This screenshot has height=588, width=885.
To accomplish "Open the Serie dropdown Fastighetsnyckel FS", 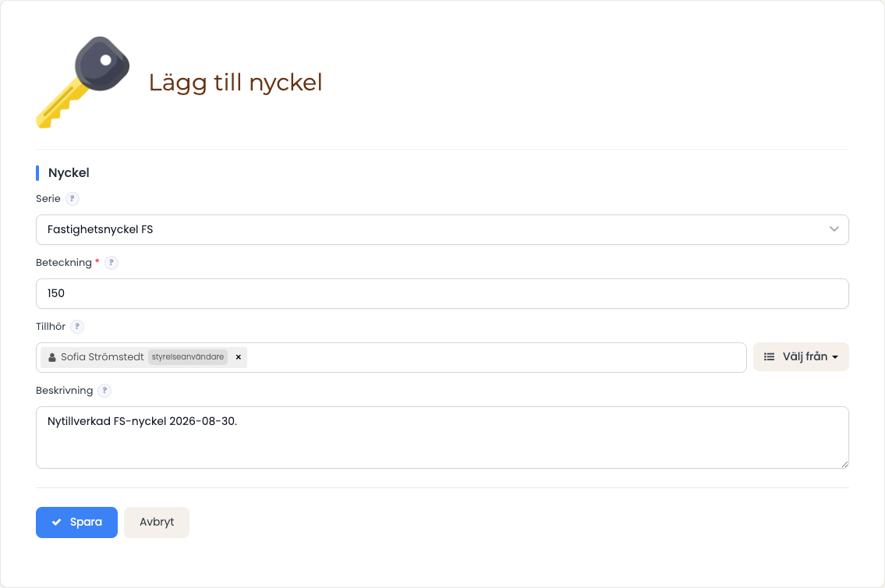I will pyautogui.click(x=442, y=230).
